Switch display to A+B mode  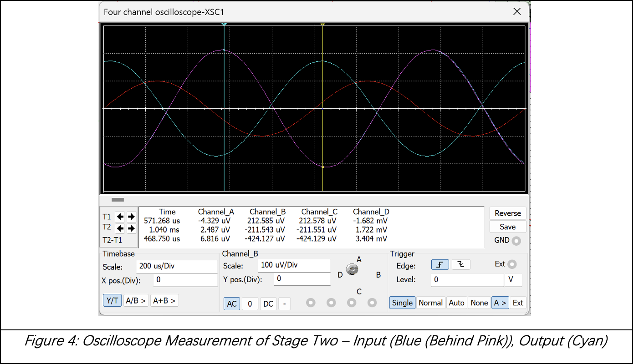(164, 300)
